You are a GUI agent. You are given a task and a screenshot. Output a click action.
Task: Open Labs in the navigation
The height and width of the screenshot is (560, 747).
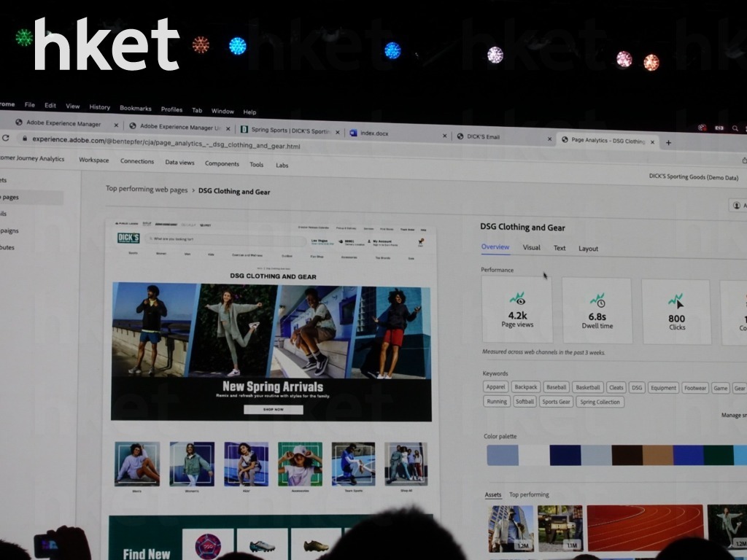click(282, 166)
